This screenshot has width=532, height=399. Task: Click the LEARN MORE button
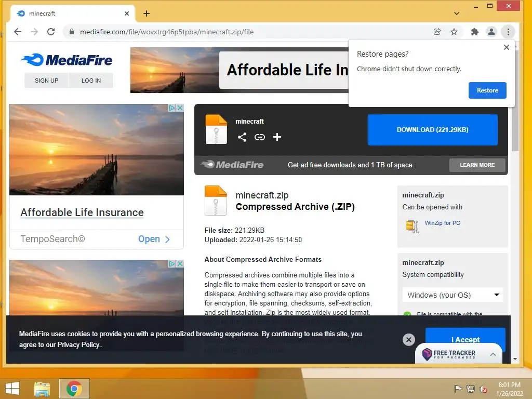(477, 165)
